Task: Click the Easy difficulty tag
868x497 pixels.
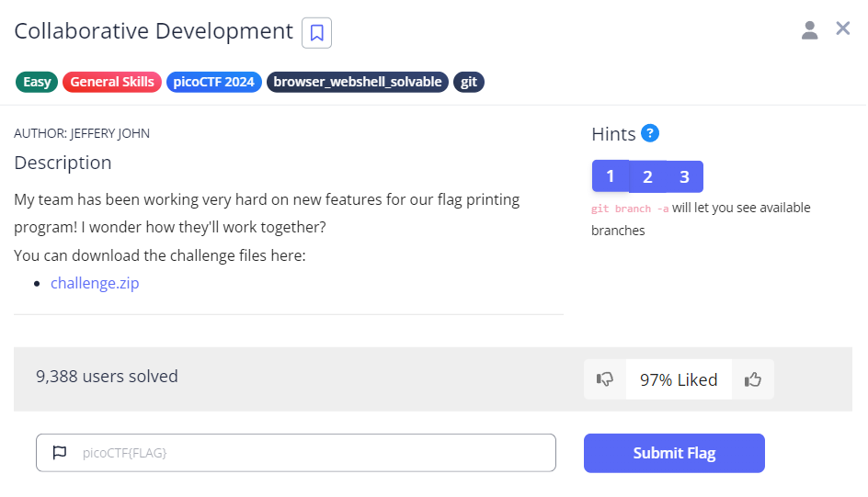Action: [x=37, y=82]
